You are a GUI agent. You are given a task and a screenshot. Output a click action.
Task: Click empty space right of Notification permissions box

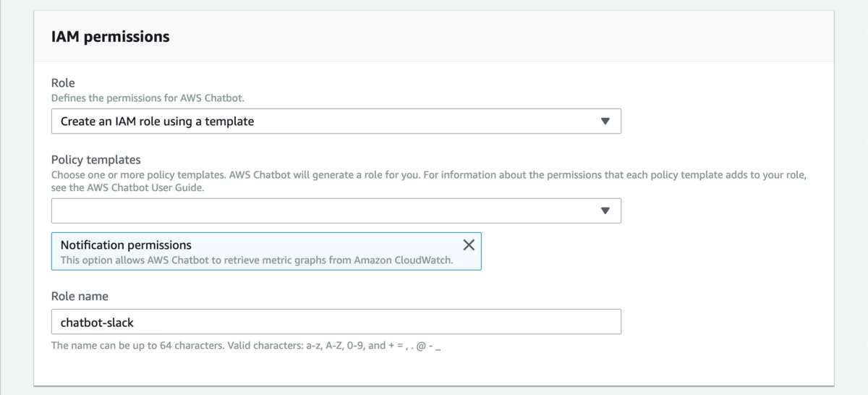tap(651, 251)
